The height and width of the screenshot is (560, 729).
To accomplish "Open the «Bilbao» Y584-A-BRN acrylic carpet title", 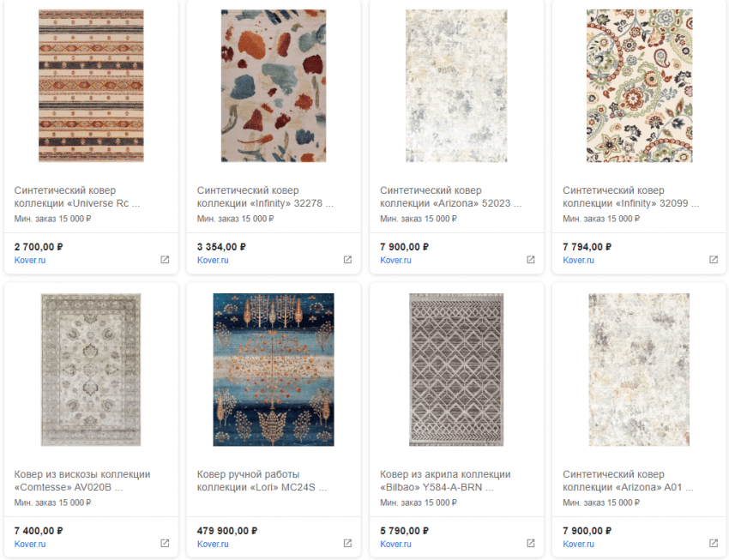I will (x=445, y=481).
